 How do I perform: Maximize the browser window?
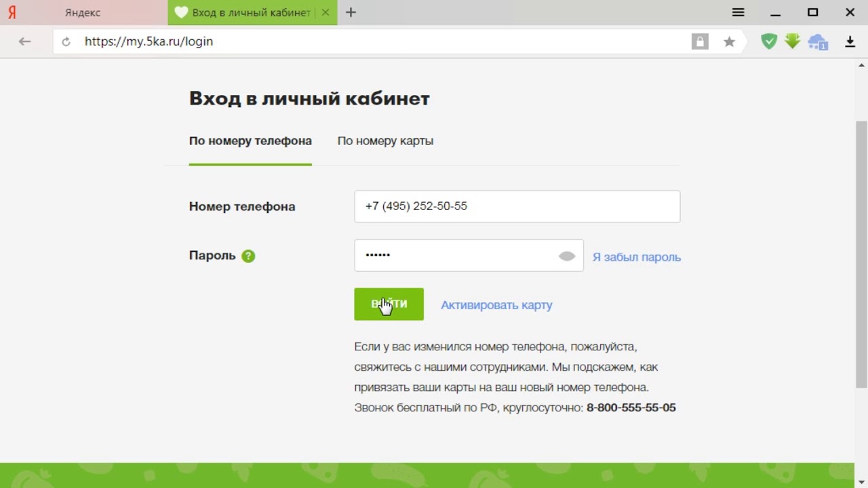click(x=813, y=13)
